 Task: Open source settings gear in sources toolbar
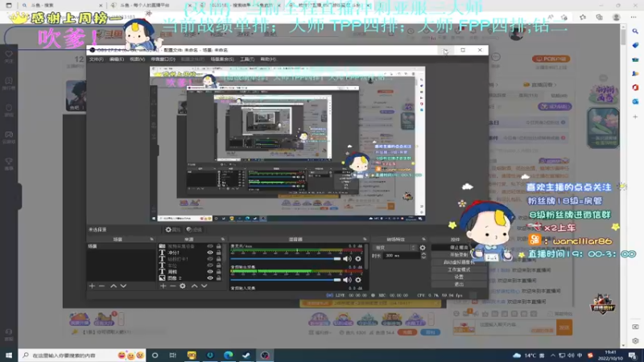[183, 286]
